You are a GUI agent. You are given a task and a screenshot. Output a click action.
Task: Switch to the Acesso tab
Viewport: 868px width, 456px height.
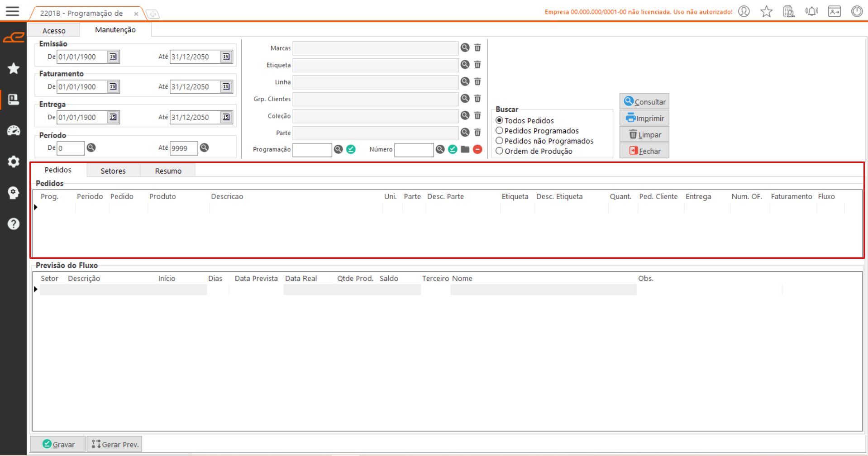click(54, 30)
